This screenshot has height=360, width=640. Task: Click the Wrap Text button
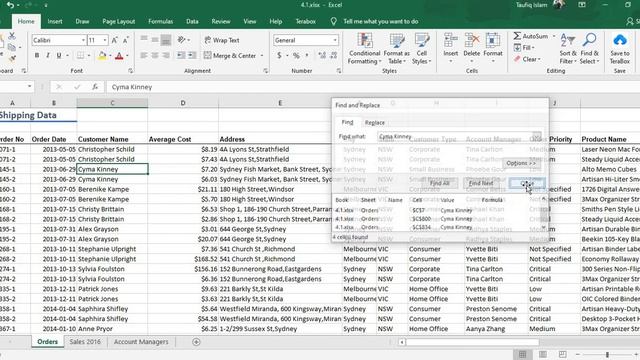click(x=222, y=40)
